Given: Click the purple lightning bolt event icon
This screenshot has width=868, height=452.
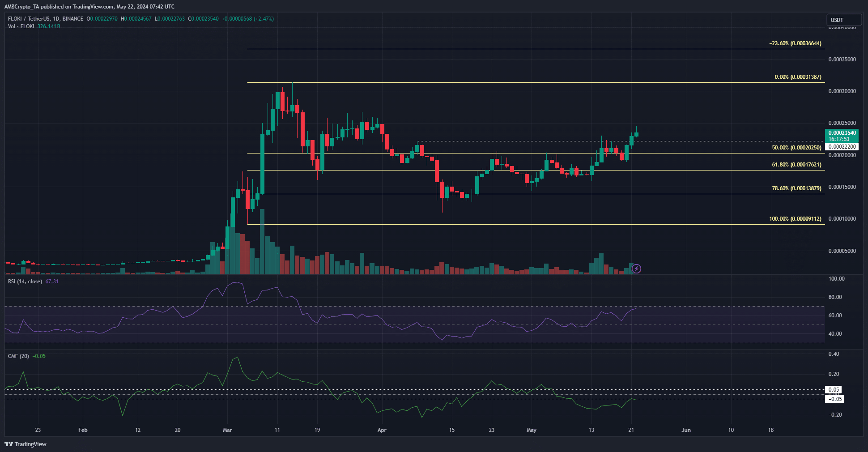Looking at the screenshot, I should pyautogui.click(x=636, y=269).
